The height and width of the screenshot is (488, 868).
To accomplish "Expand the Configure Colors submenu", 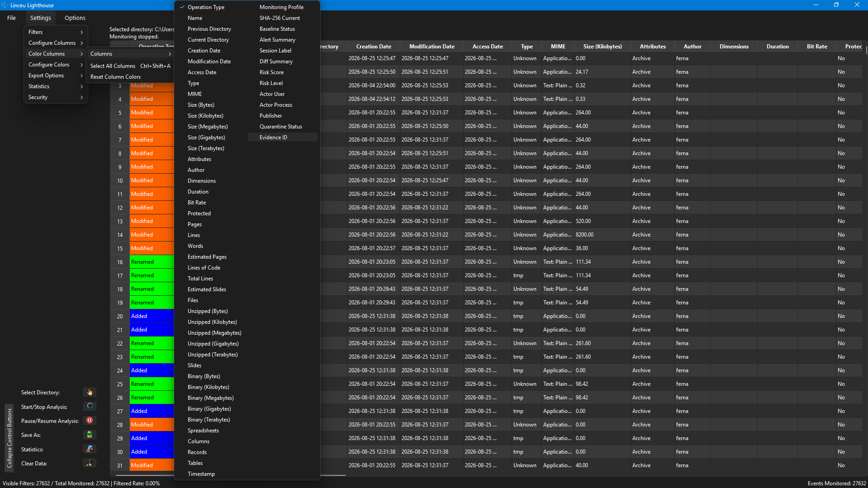I will click(56, 65).
